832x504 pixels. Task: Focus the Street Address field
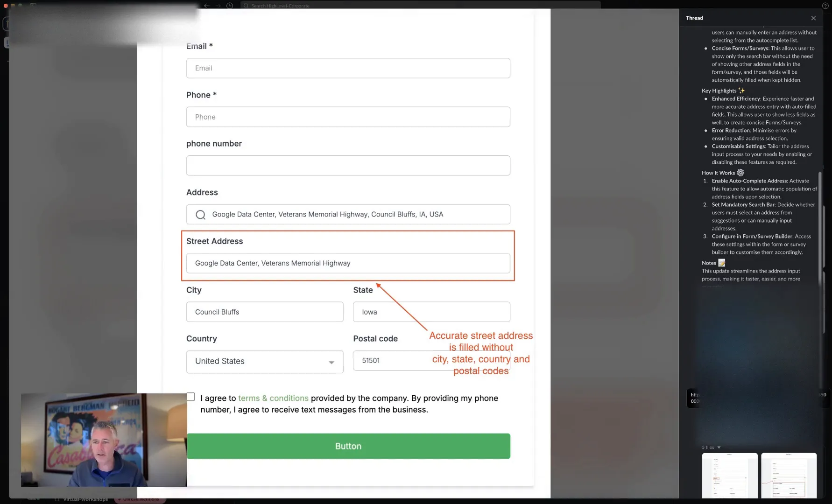click(x=348, y=263)
